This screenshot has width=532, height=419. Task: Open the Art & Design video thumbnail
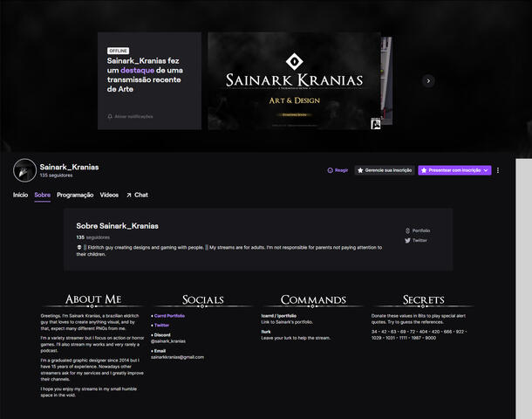click(x=294, y=80)
